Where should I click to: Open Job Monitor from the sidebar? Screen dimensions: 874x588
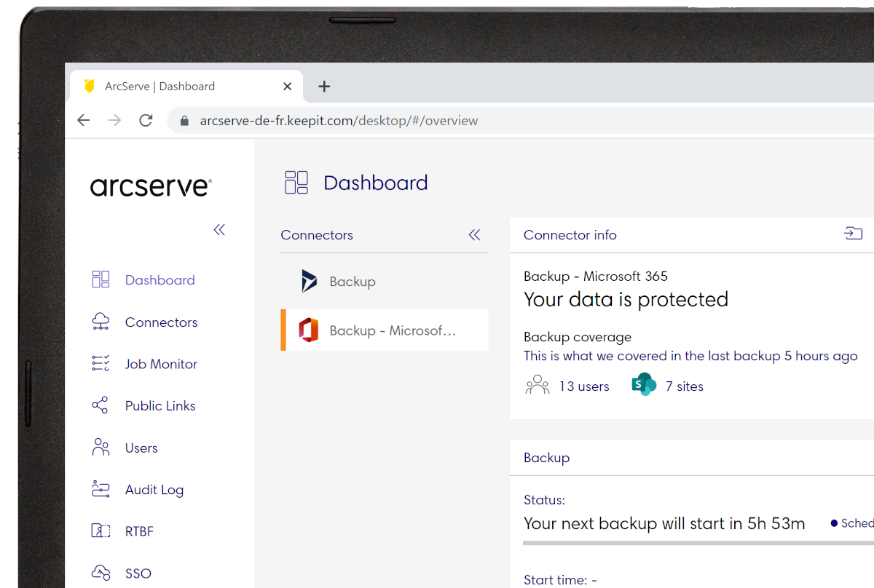[161, 364]
